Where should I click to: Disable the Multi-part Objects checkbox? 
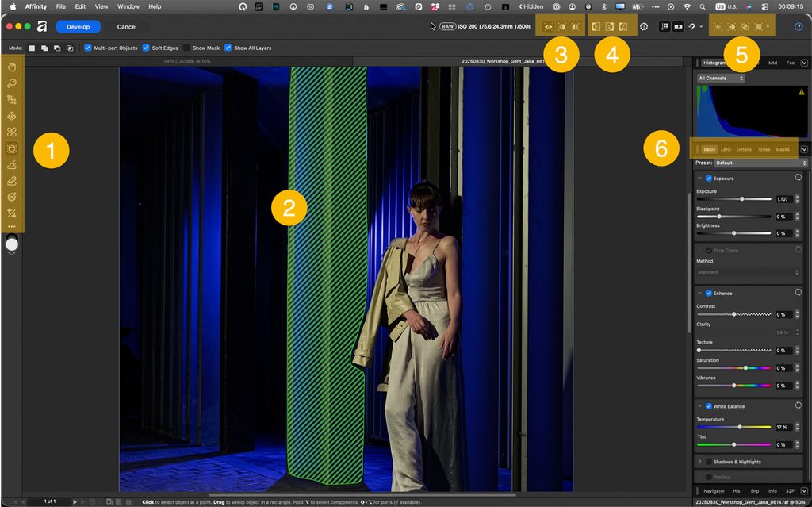point(88,48)
